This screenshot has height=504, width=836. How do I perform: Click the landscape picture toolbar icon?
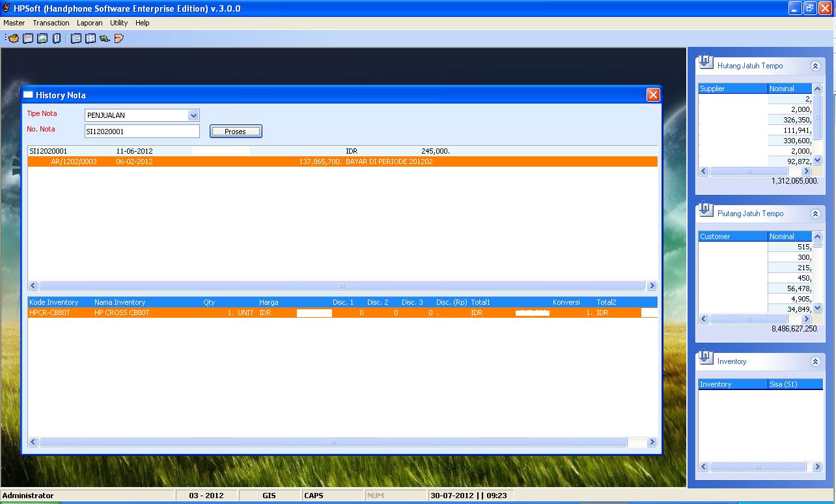click(x=42, y=38)
